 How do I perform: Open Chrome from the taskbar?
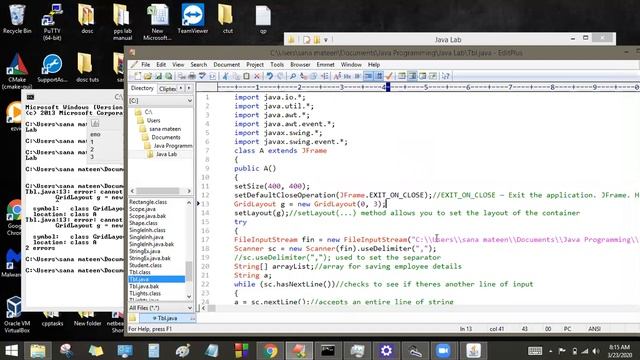click(269, 351)
